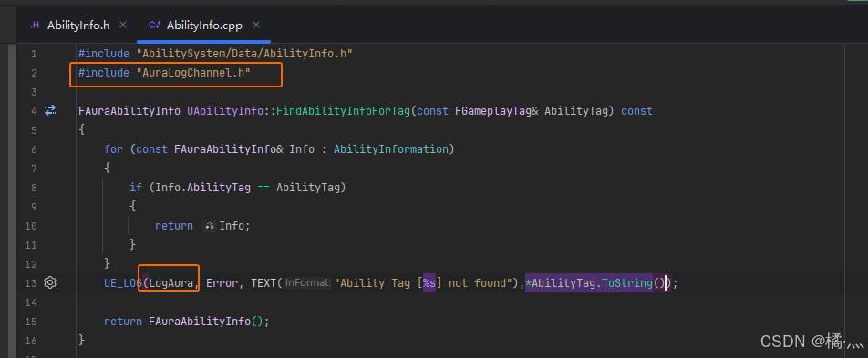Click FAuraAbilityInfo return type on line 4

pyautogui.click(x=129, y=111)
